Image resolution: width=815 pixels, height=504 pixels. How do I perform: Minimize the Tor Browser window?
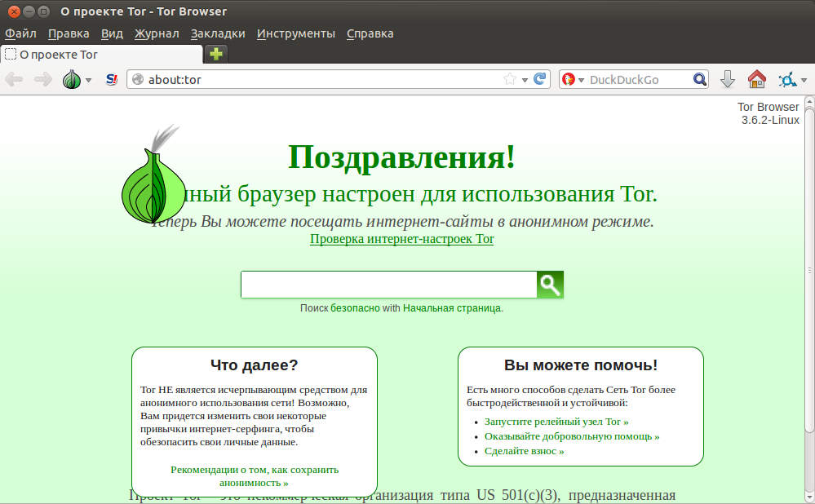(29, 11)
